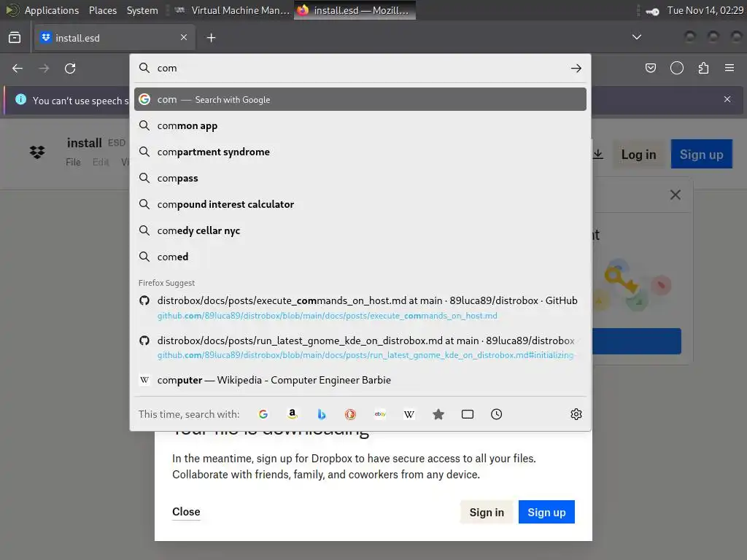
Task: Search this time with DuckDuckGo icon
Action: 351,414
